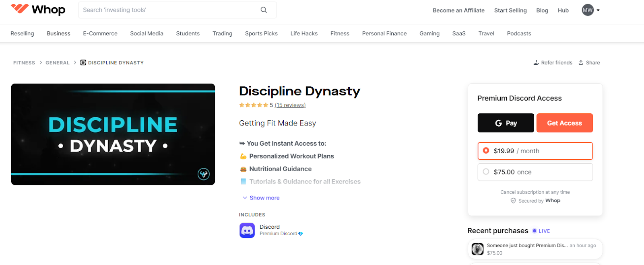Expand the account dropdown arrow
The width and height of the screenshot is (644, 265).
pyautogui.click(x=598, y=10)
